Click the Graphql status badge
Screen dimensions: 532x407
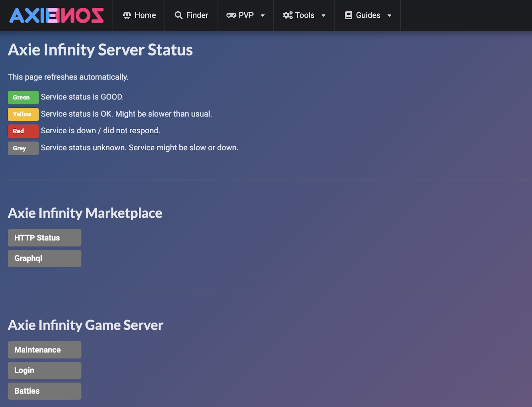point(45,258)
